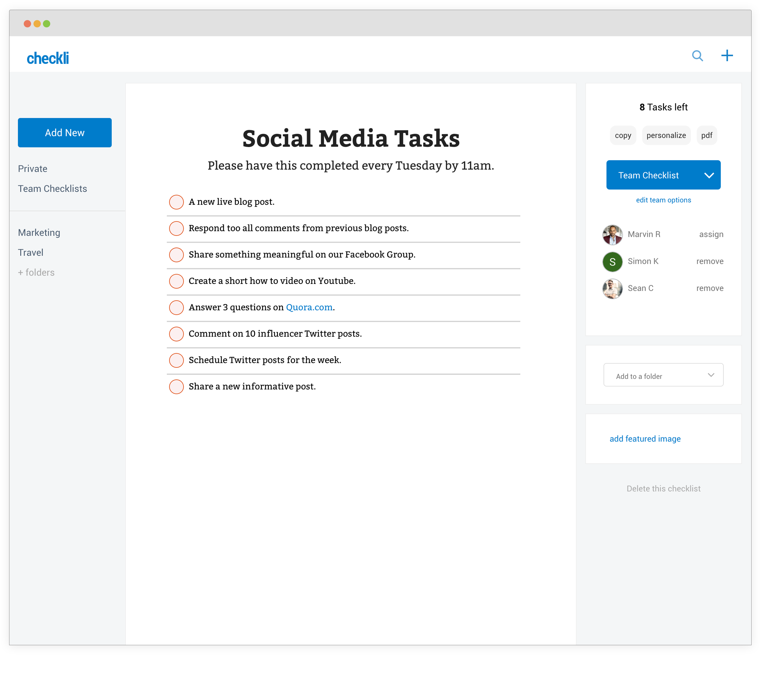Open the Marketing folder in sidebar
This screenshot has width=761, height=700.
39,233
